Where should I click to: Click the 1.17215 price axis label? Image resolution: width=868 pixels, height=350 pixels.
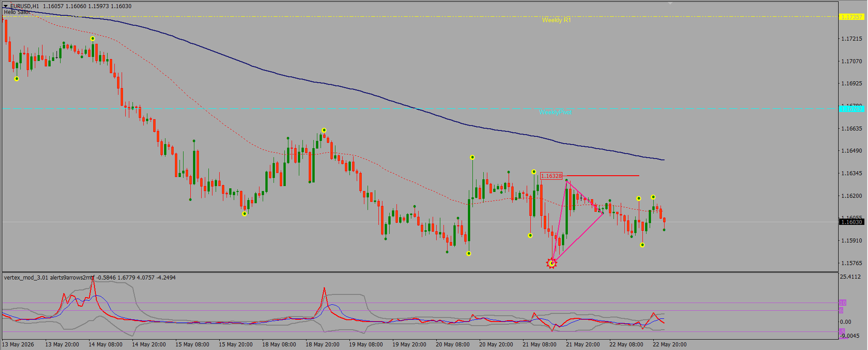tap(851, 39)
